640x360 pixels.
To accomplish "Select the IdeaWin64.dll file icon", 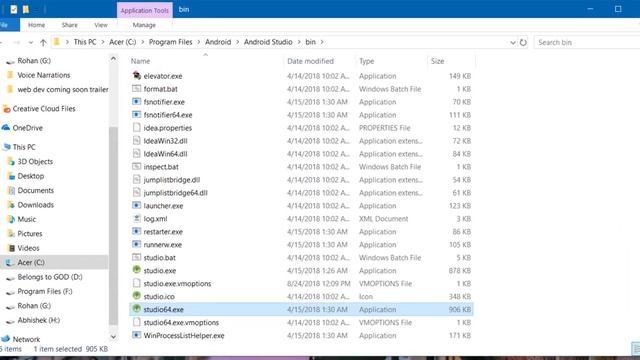I will pos(137,153).
